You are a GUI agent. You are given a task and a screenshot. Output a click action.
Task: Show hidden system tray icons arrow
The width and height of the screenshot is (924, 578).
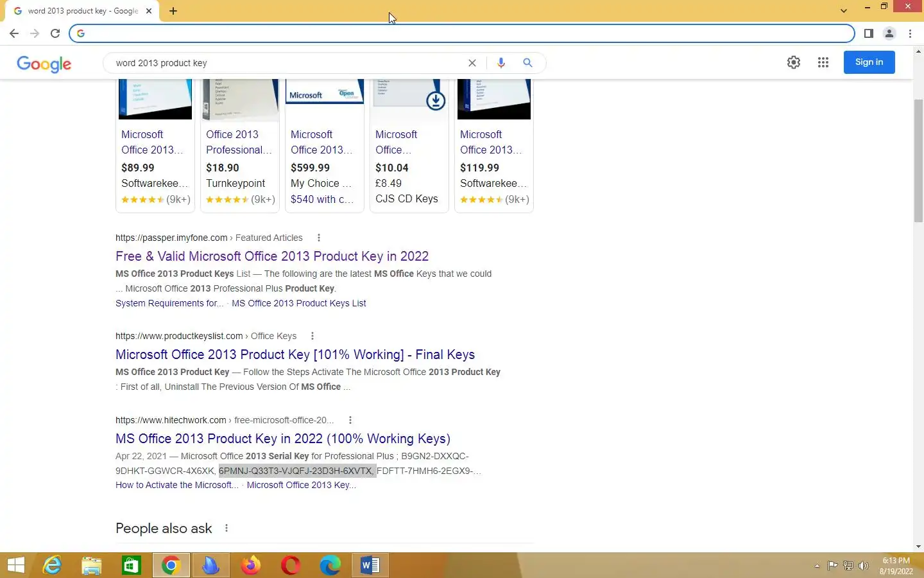pos(817,566)
